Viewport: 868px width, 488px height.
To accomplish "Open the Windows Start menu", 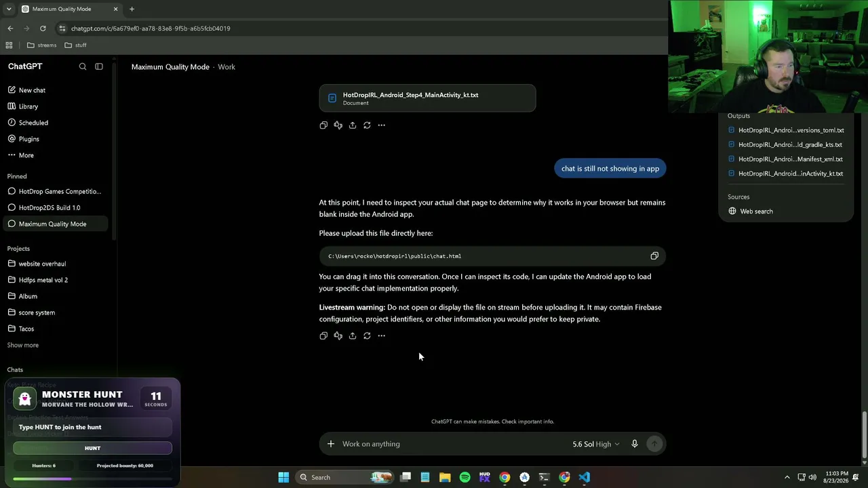I will tap(283, 477).
